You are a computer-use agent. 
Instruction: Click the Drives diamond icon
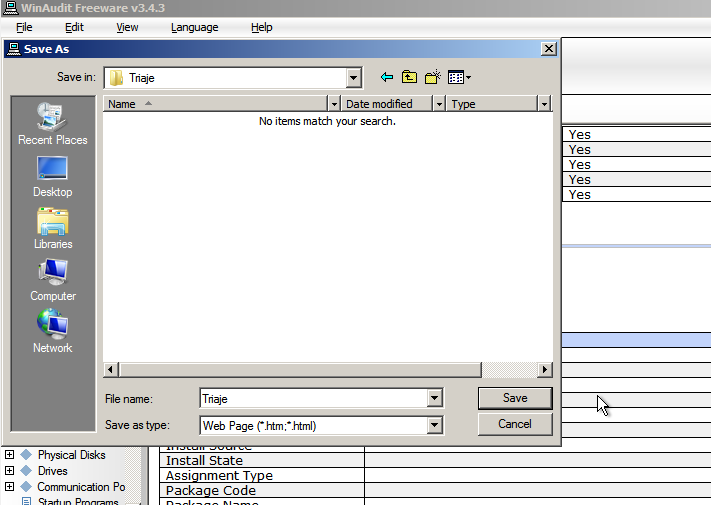[x=27, y=471]
